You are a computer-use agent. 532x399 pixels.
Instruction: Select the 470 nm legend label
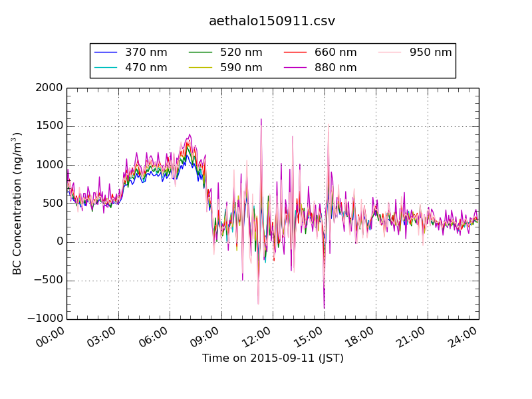[x=146, y=68]
